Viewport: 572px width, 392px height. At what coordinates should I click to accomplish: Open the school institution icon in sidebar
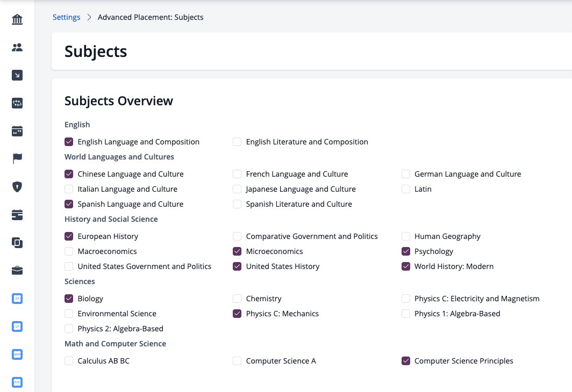coord(17,19)
